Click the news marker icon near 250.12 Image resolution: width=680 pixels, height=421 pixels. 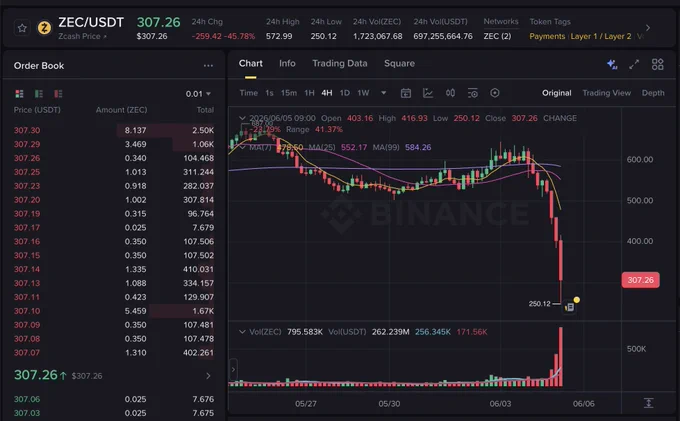(569, 307)
